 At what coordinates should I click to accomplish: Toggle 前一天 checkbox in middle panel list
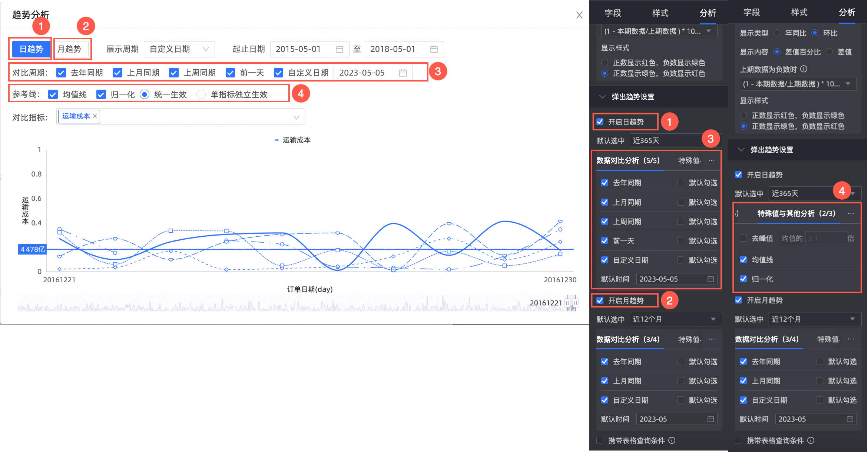point(604,240)
